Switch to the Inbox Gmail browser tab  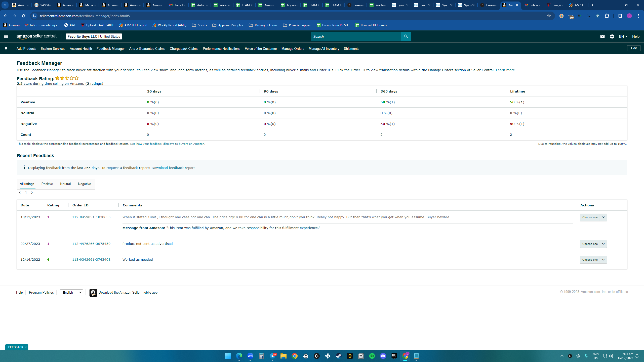pos(532,5)
